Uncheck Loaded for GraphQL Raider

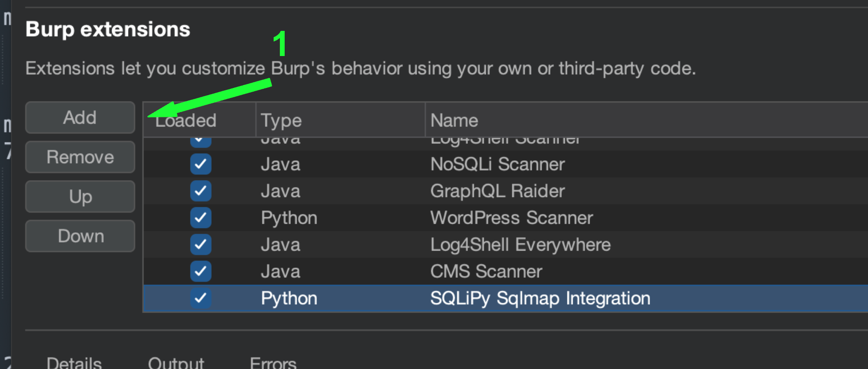[x=201, y=191]
